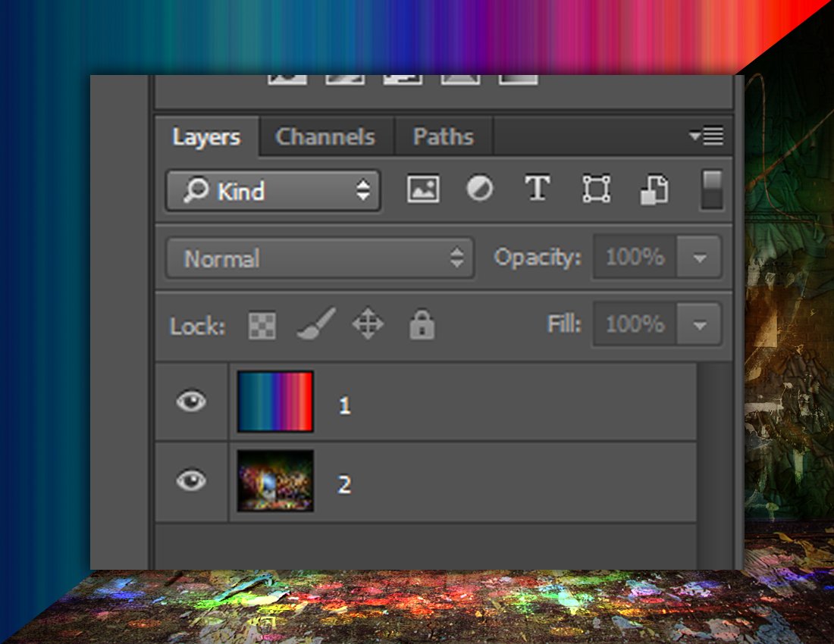
Task: Hide layer 1 with eye icon
Action: tap(191, 402)
